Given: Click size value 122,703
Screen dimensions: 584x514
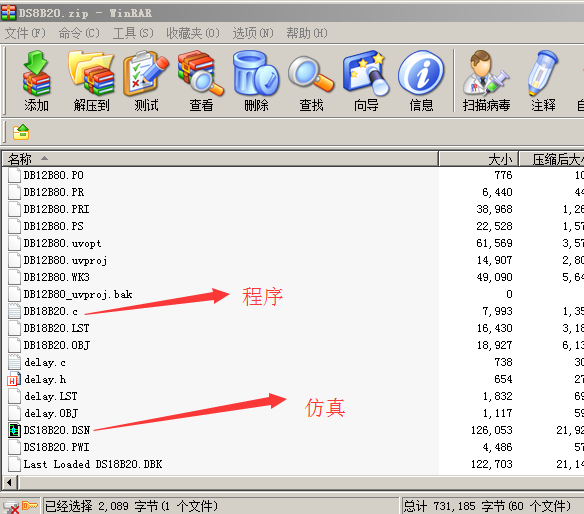Looking at the screenshot, I should pyautogui.click(x=492, y=464).
